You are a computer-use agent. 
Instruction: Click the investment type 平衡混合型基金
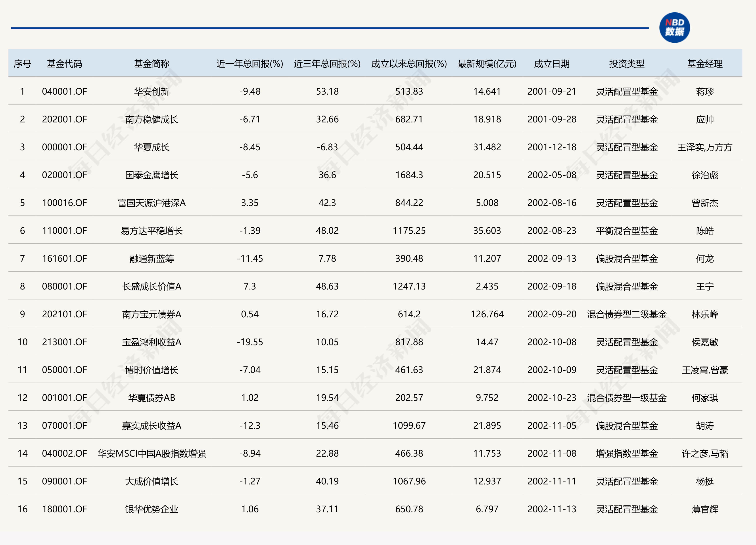coord(627,231)
